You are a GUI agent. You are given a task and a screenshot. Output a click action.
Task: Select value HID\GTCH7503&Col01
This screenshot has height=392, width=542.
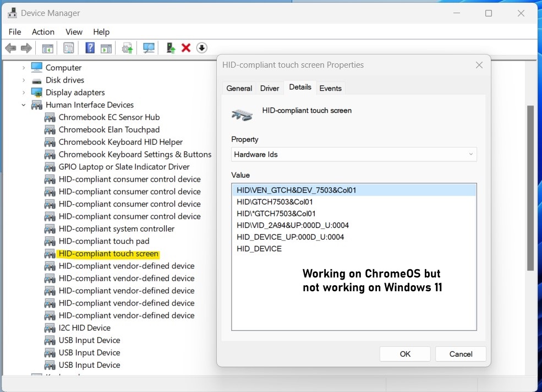[x=275, y=202]
